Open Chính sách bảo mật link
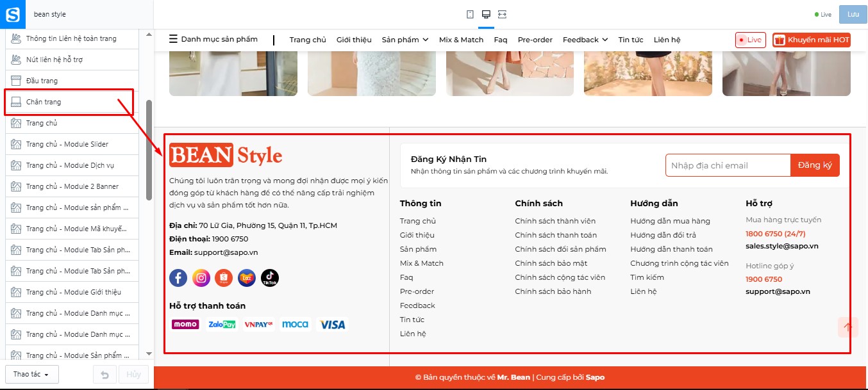The width and height of the screenshot is (868, 390). pos(551,263)
